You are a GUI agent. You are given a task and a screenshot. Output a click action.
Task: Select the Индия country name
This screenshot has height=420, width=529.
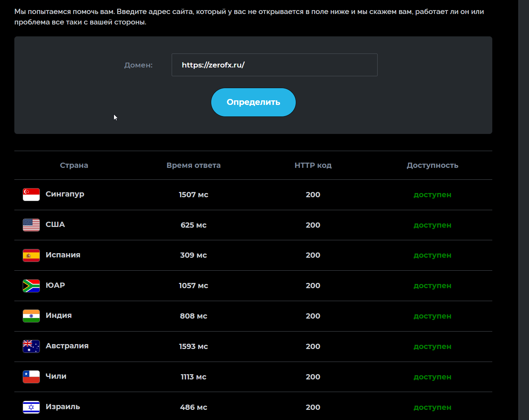pyautogui.click(x=59, y=315)
